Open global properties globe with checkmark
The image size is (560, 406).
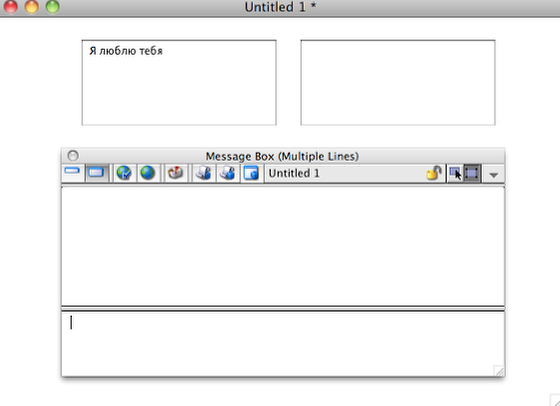[124, 173]
